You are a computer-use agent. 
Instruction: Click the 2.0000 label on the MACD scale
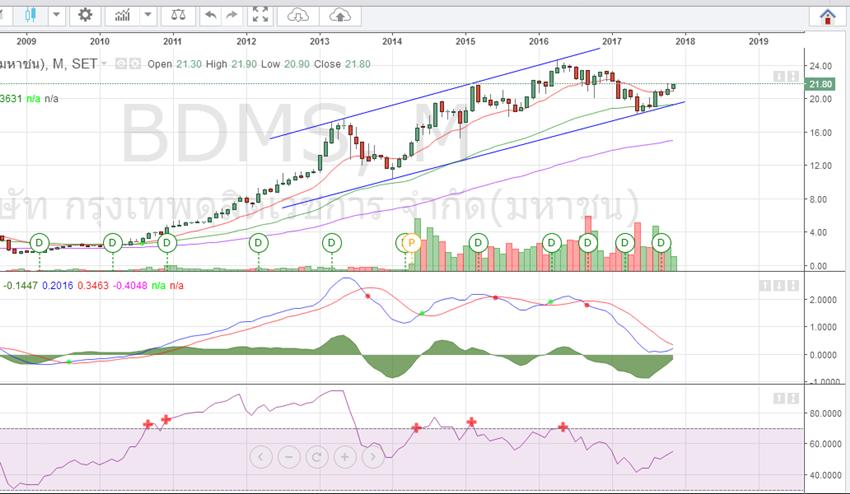pyautogui.click(x=822, y=300)
